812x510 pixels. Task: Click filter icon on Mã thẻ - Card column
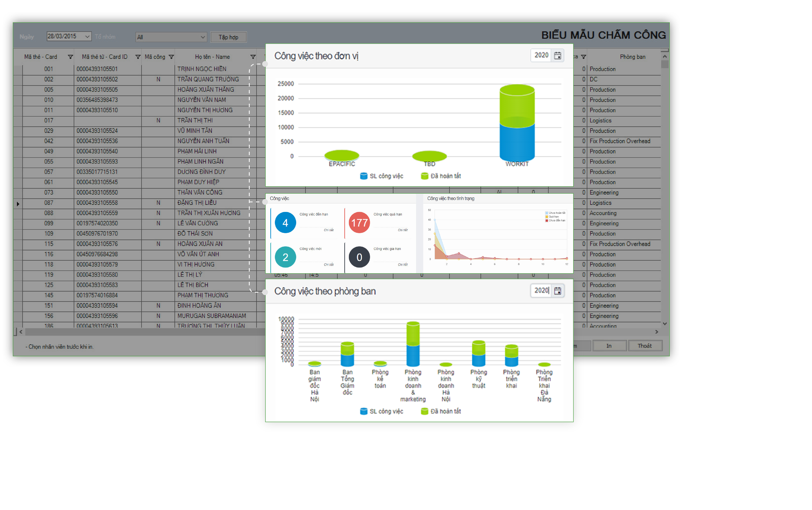[70, 57]
